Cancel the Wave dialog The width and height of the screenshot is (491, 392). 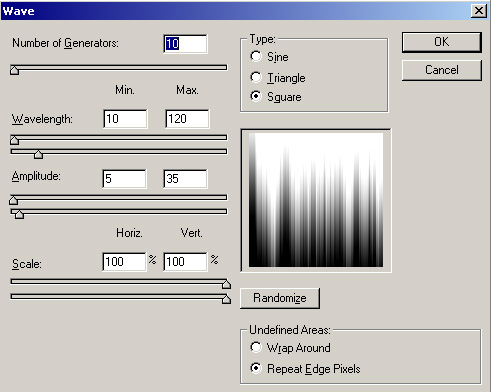442,70
